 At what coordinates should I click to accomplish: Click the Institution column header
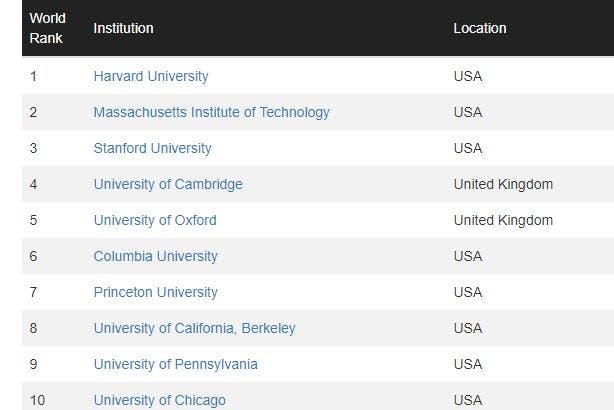pos(123,28)
